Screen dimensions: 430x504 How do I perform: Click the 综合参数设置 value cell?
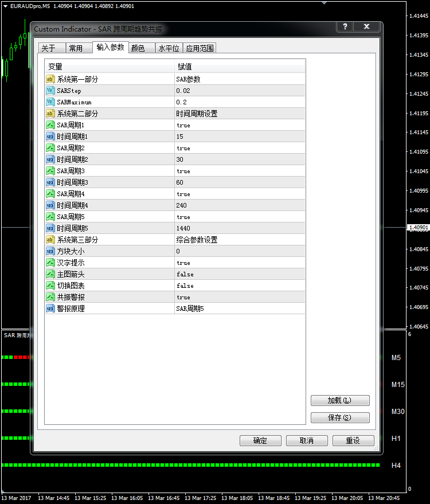[x=240, y=240]
